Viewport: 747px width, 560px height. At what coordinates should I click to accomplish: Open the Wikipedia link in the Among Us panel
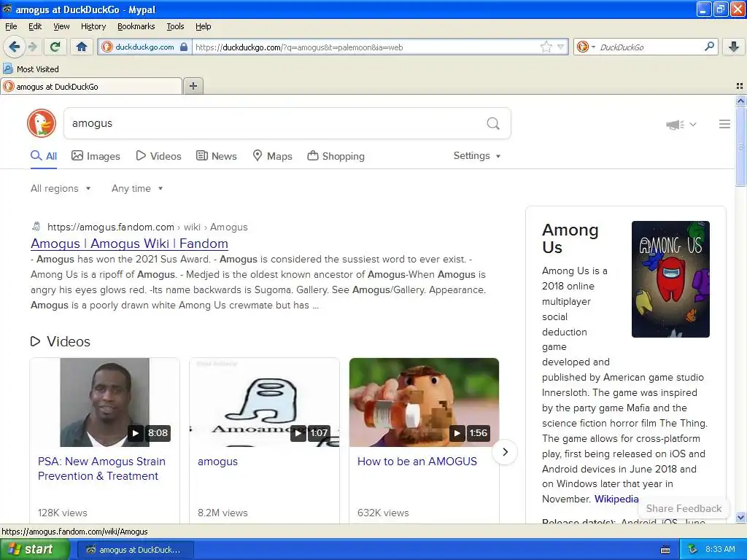(616, 499)
